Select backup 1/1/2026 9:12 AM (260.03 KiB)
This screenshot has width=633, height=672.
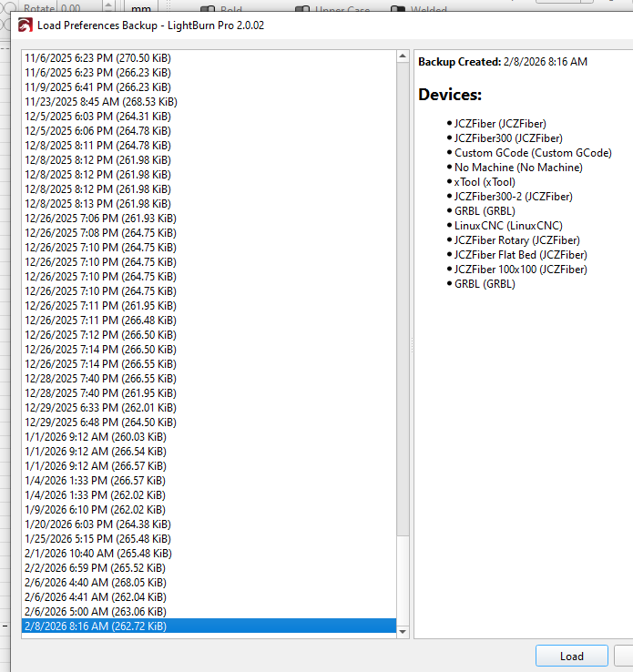click(209, 437)
